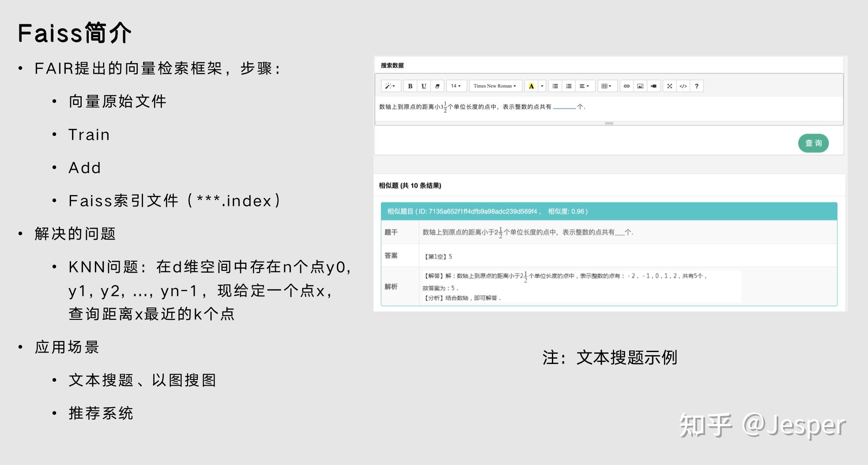Click the fullscreen toggle icon
The image size is (868, 465).
coord(669,86)
